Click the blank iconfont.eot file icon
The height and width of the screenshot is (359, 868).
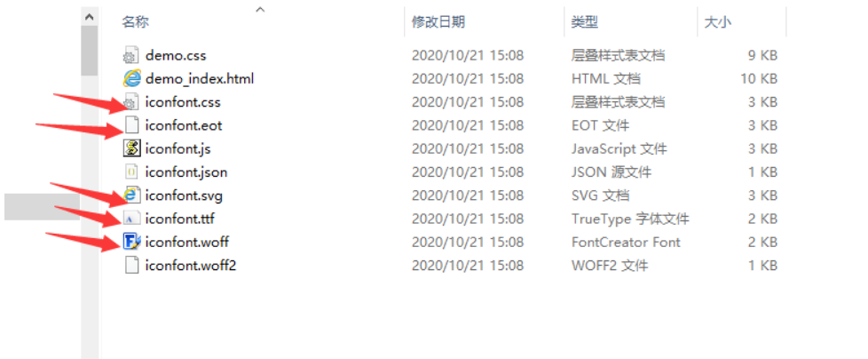(x=131, y=125)
